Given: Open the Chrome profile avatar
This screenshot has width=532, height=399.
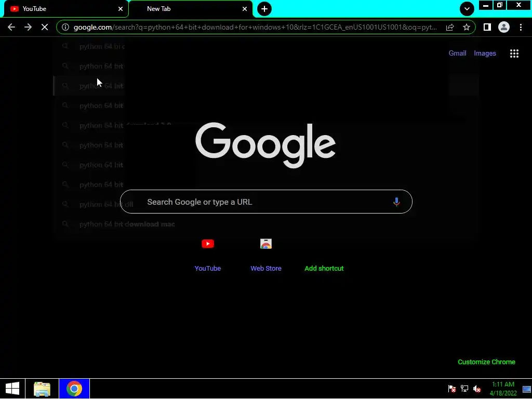Looking at the screenshot, I should tap(504, 27).
